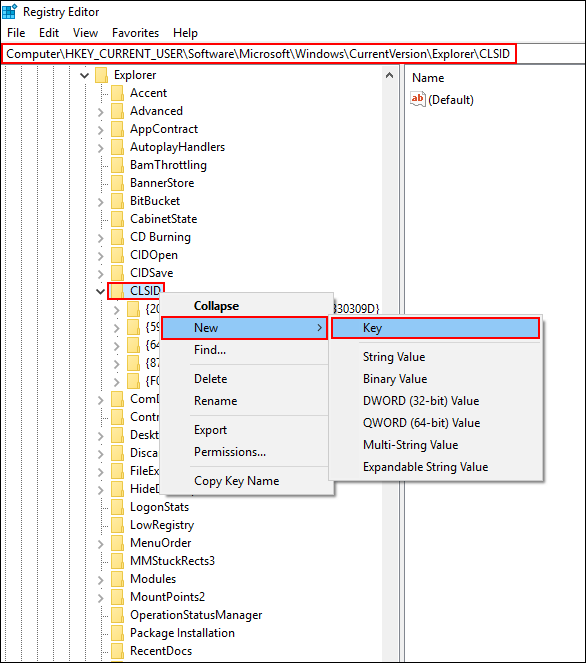The height and width of the screenshot is (663, 586).
Task: Click the BitBucket folder icon
Action: 117,201
